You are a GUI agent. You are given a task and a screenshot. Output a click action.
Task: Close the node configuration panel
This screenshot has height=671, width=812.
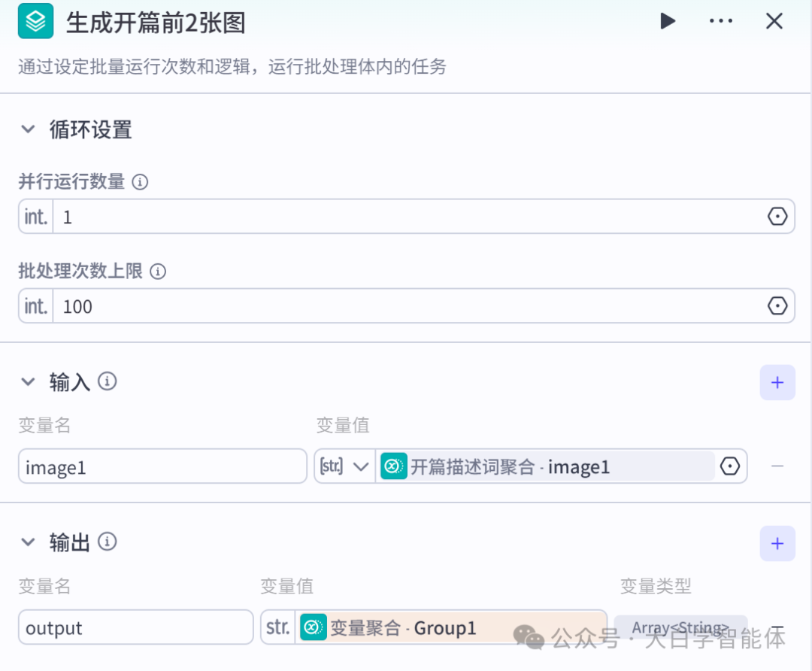click(774, 21)
